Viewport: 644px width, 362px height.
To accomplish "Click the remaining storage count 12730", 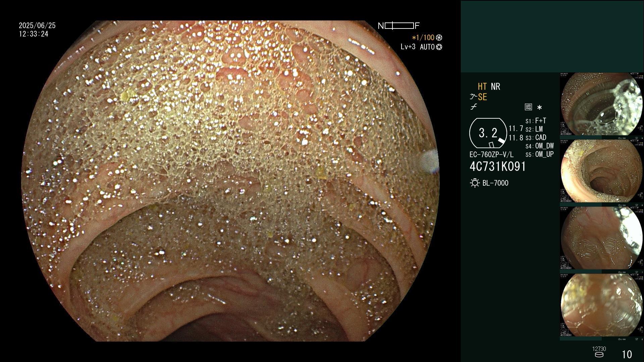I will [599, 349].
